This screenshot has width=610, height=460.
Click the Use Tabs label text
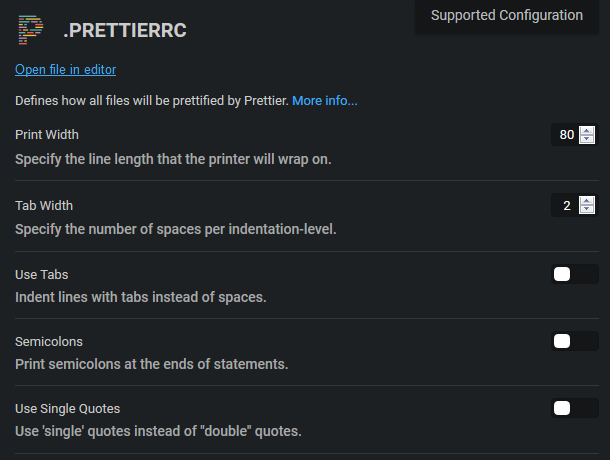(41, 274)
